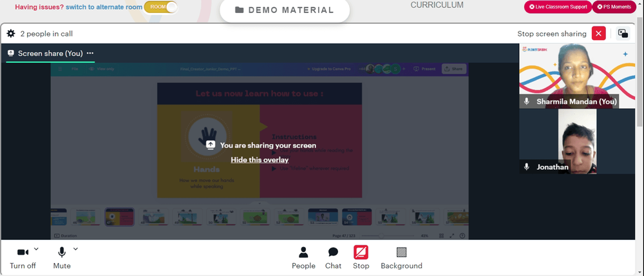The image size is (644, 276).
Task: Expand camera options chevron
Action: (36, 248)
